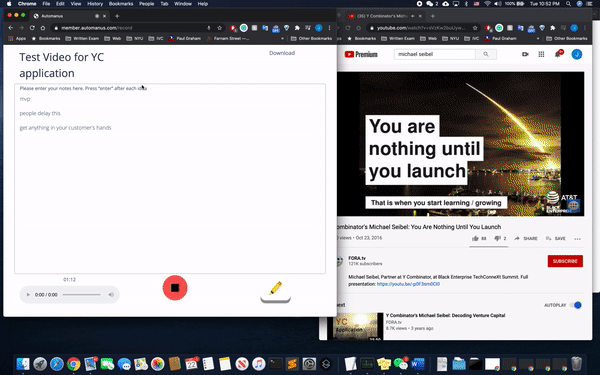
Task: Open the NYU bookmark folder in Automanus window
Action: (x=136, y=39)
